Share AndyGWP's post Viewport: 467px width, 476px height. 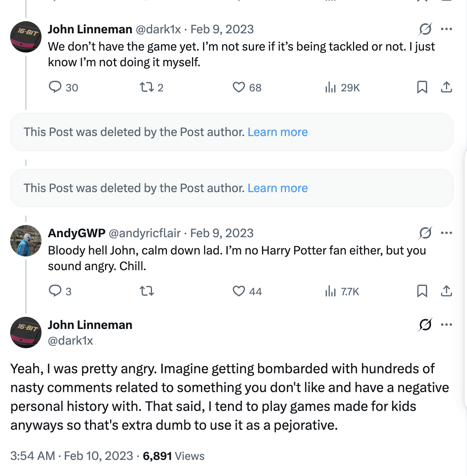click(x=446, y=291)
